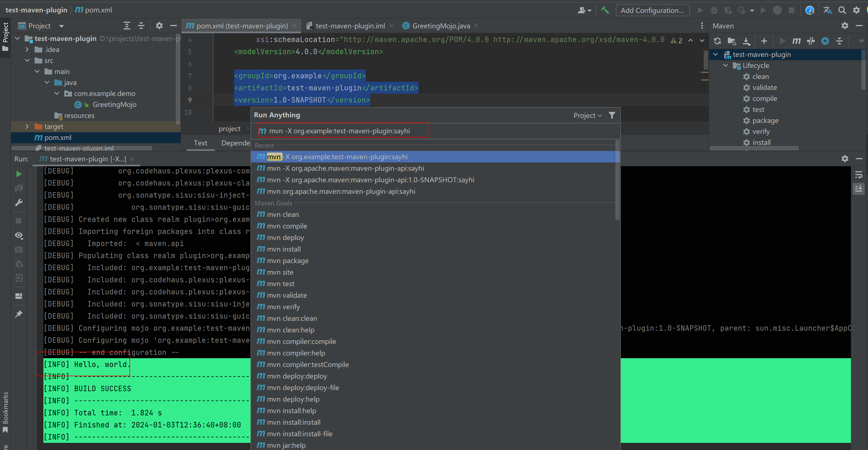The image size is (868, 450).
Task: Collapse com.example.demo package
Action: click(x=57, y=93)
